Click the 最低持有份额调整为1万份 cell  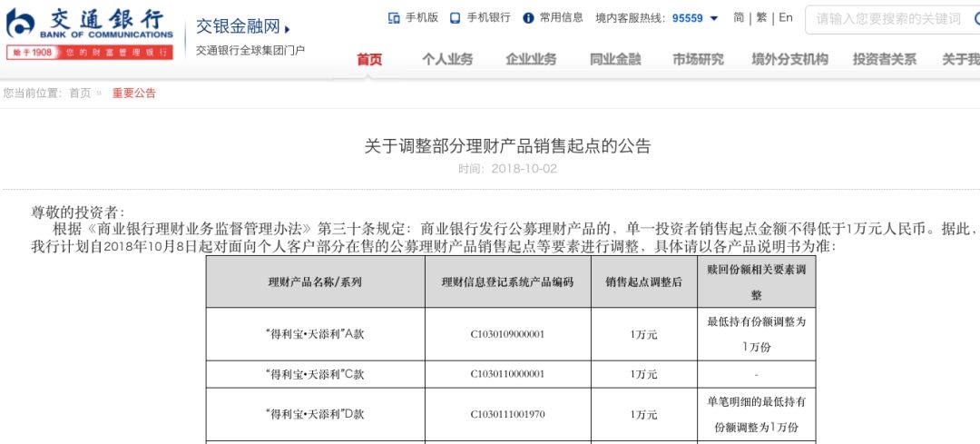coord(756,334)
